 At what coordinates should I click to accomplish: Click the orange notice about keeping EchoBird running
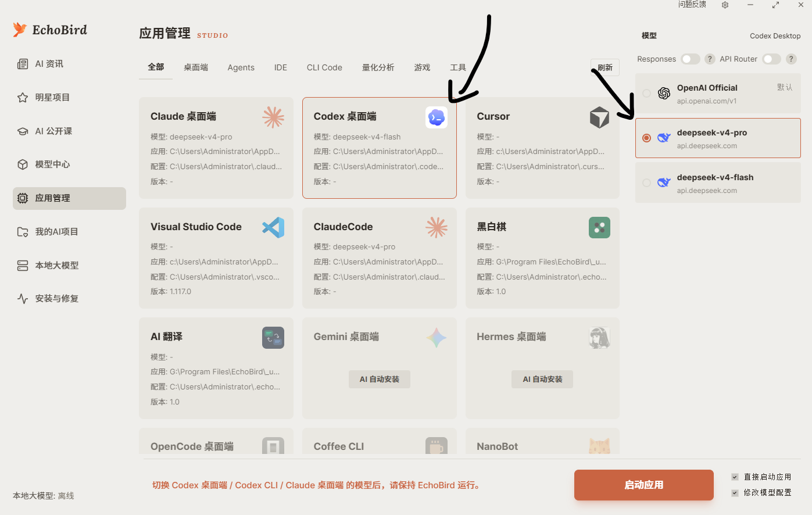click(x=317, y=485)
